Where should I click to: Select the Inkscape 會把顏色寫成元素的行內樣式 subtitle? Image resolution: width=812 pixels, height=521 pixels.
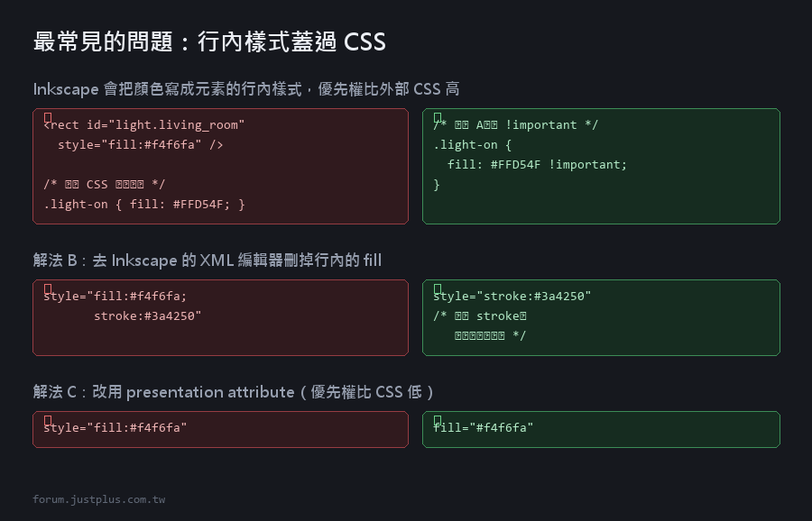point(246,89)
